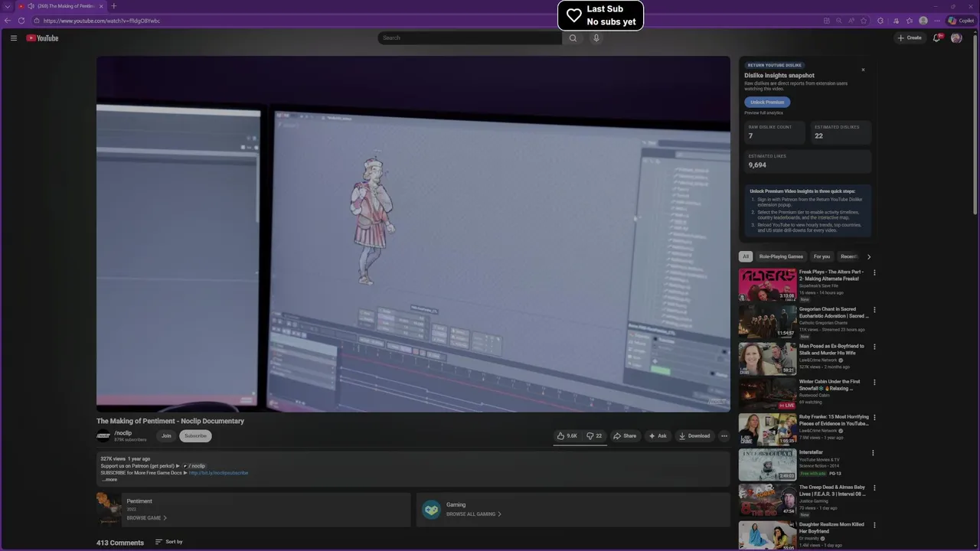This screenshot has width=980, height=551.
Task: Select the Role-Playing Games chip
Action: click(781, 256)
